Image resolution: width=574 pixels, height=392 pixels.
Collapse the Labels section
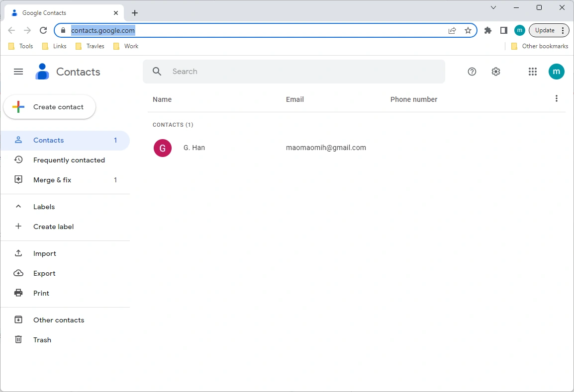tap(18, 207)
